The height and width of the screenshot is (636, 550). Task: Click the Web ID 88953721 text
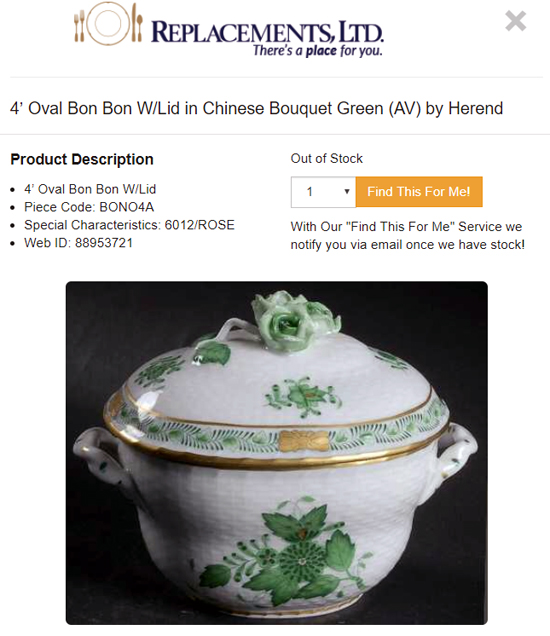pyautogui.click(x=78, y=243)
